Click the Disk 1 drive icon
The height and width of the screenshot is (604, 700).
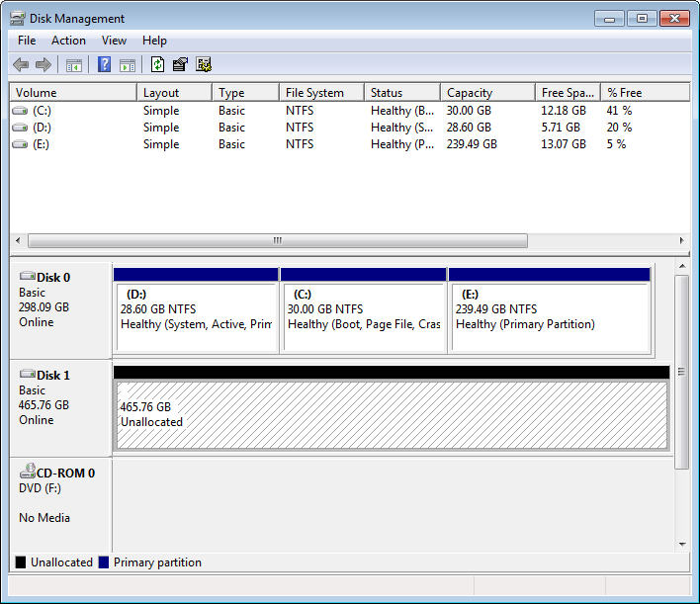[28, 374]
